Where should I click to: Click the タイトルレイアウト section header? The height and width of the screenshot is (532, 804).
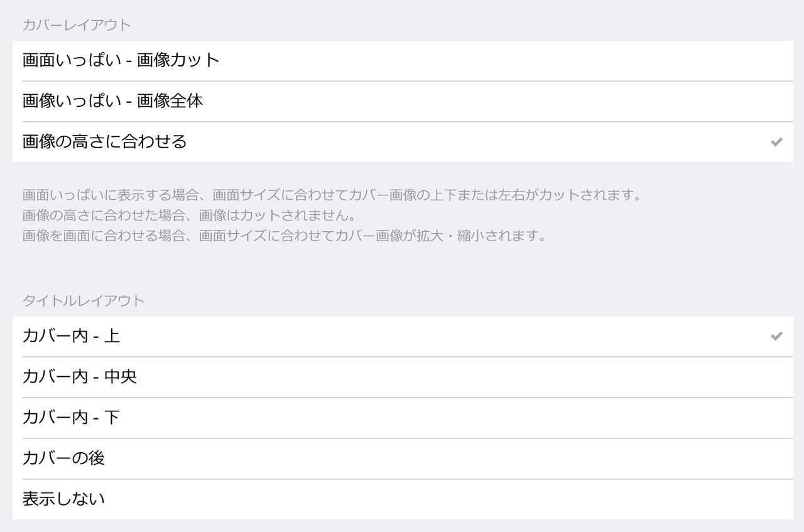point(84,301)
